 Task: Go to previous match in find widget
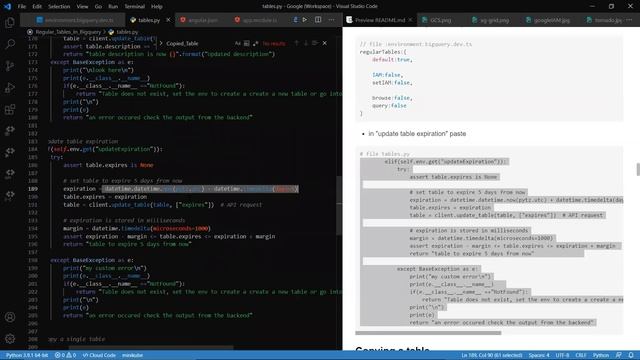[297, 43]
